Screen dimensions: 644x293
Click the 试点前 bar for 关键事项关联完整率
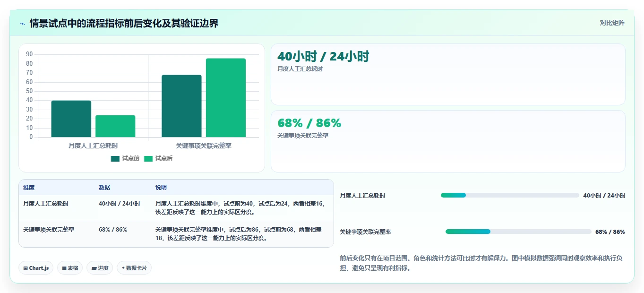(x=181, y=106)
